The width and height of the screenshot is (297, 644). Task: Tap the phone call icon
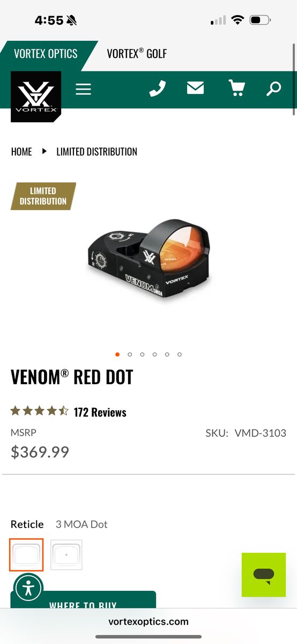point(157,88)
